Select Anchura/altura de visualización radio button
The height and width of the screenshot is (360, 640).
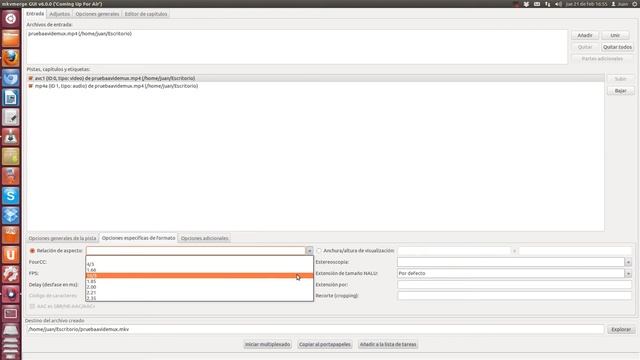[x=319, y=251]
